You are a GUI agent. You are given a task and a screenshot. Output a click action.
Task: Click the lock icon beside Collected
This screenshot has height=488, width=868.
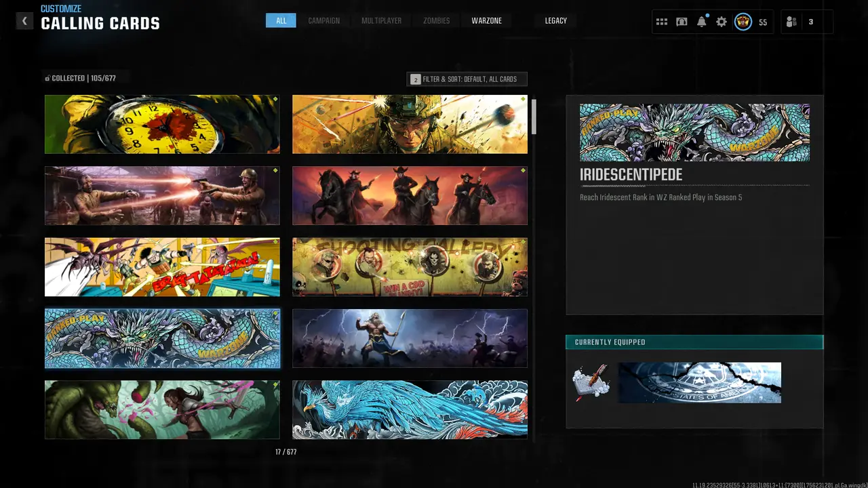[x=47, y=79]
